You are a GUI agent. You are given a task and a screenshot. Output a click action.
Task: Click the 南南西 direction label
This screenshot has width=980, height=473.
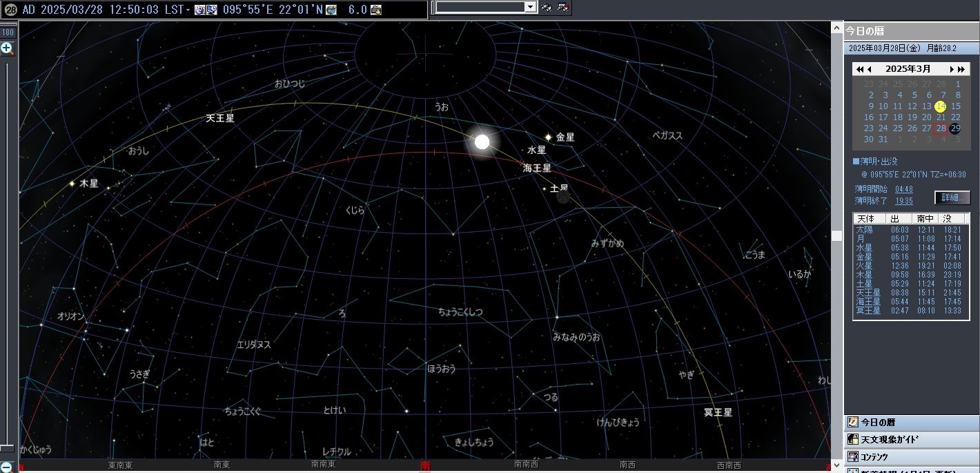click(x=527, y=465)
